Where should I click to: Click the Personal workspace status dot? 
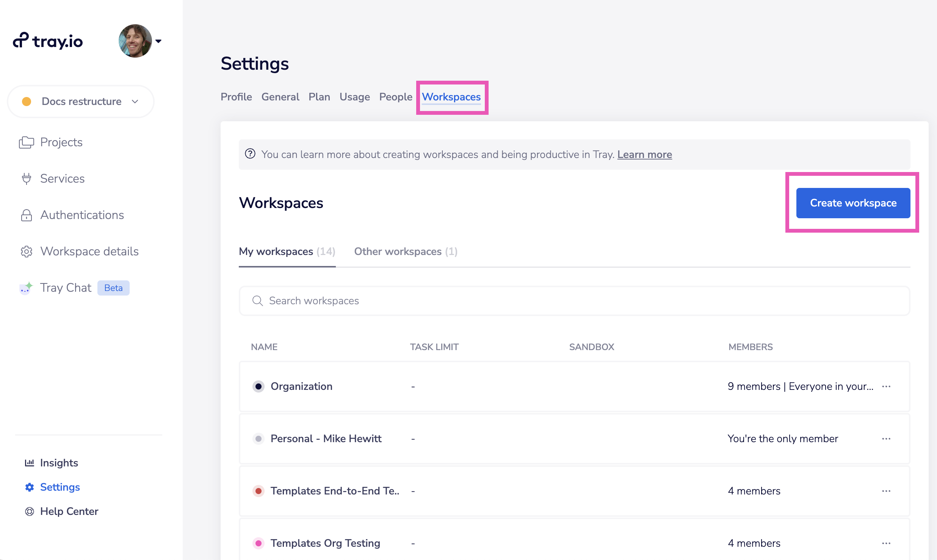tap(258, 439)
